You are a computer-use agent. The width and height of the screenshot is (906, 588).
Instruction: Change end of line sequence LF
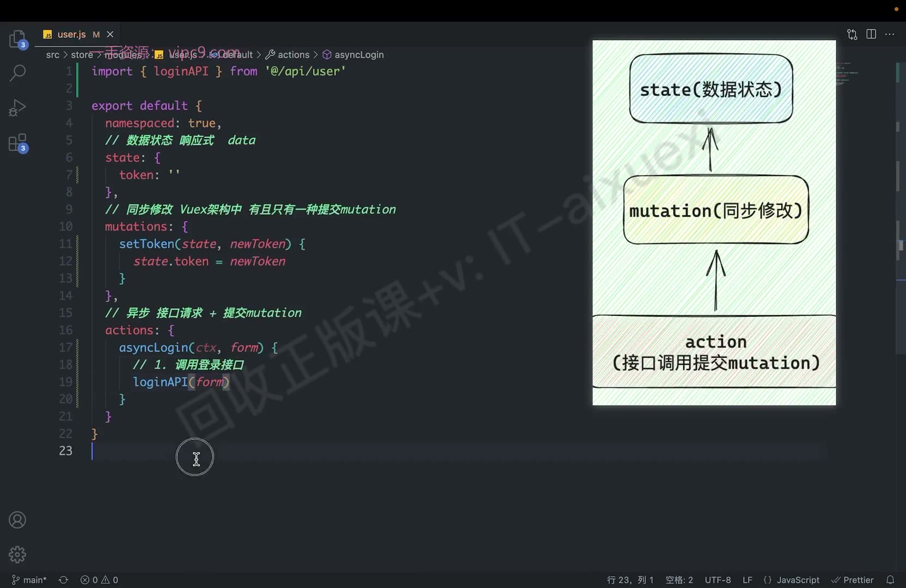tap(748, 580)
